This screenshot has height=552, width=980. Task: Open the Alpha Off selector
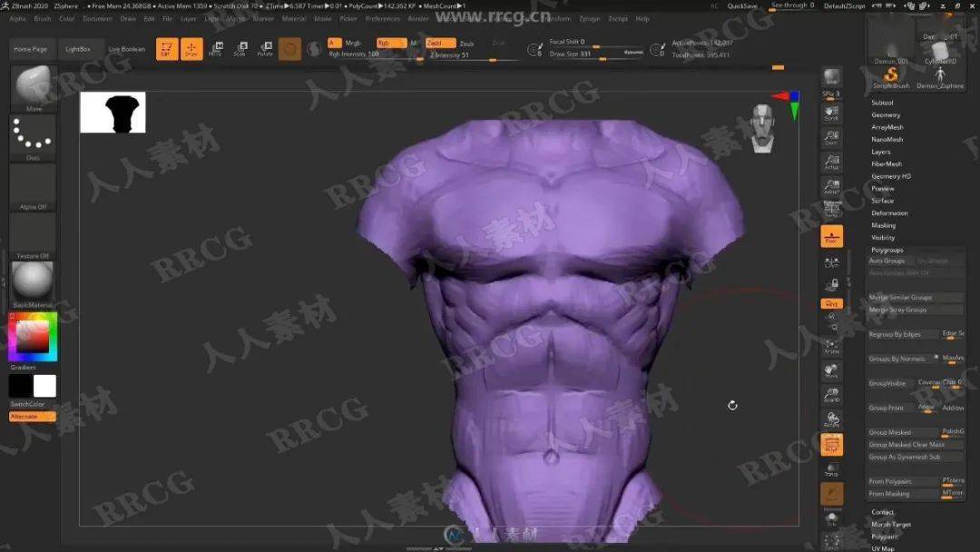tap(33, 186)
